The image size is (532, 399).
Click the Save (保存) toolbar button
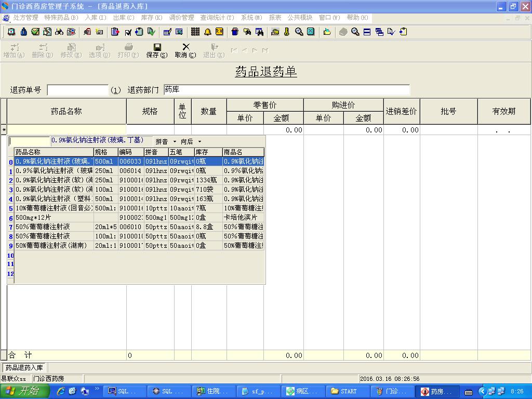[x=156, y=50]
